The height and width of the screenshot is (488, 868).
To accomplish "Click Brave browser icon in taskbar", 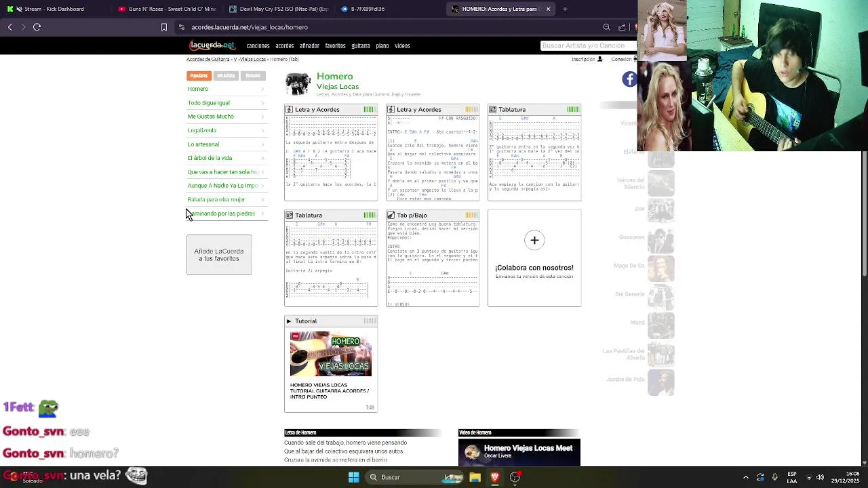I will 495,477.
